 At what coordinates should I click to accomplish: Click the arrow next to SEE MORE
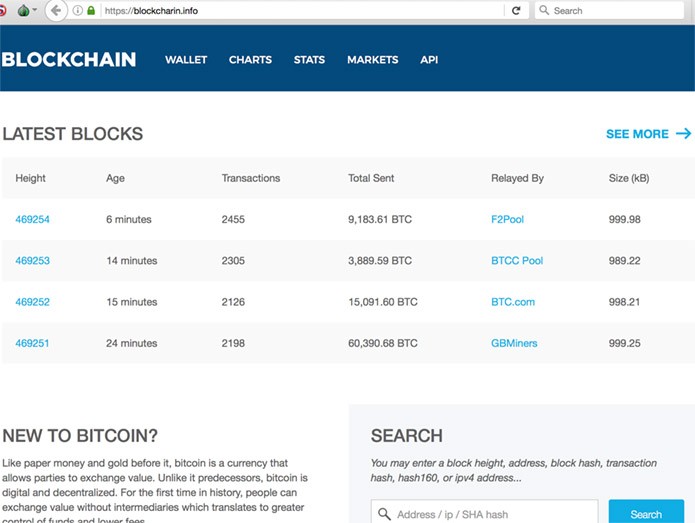pyautogui.click(x=684, y=134)
